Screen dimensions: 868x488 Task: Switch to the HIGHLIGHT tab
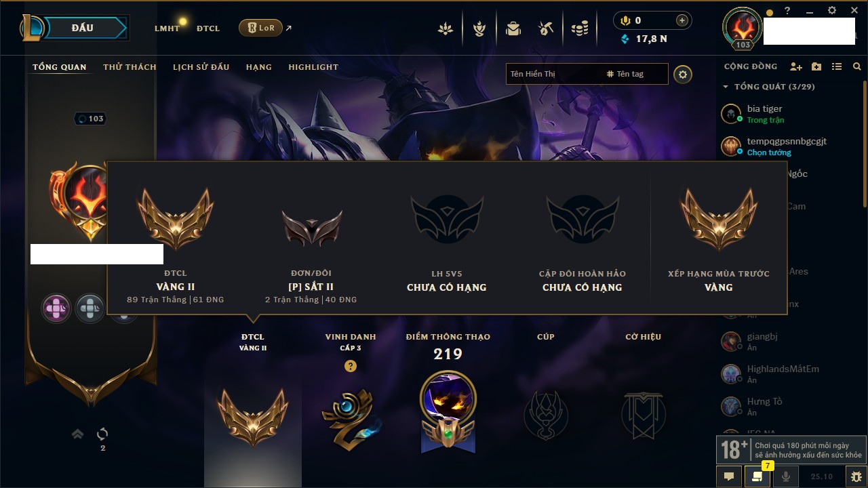(x=313, y=67)
